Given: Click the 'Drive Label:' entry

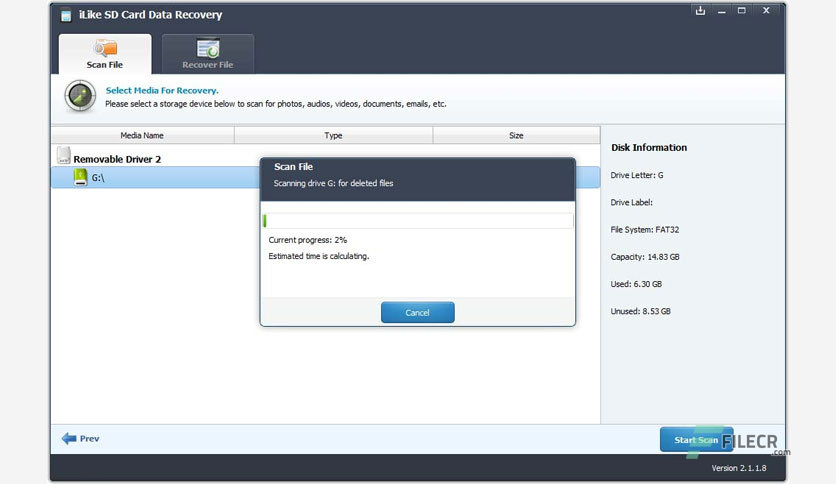Looking at the screenshot, I should [631, 203].
